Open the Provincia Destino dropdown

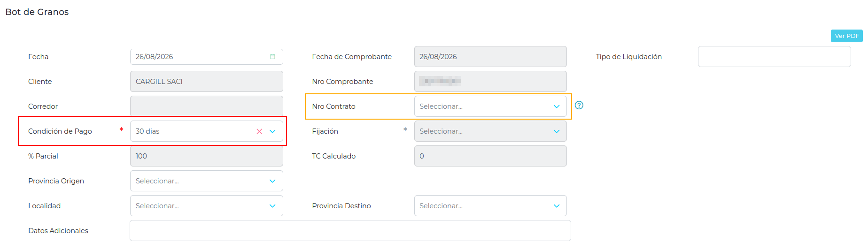coord(490,206)
